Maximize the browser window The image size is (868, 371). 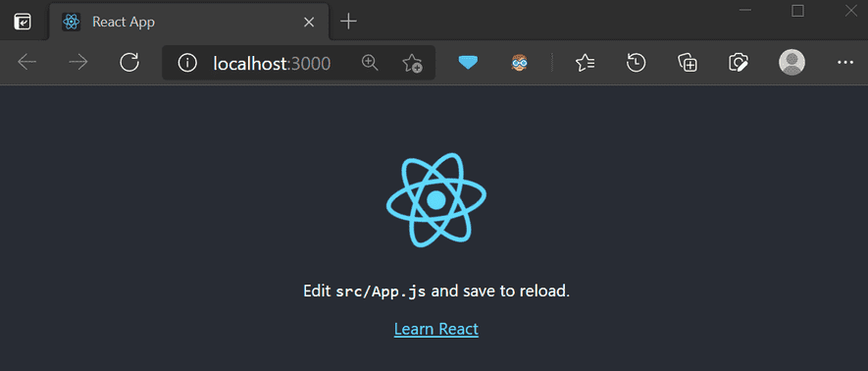click(797, 11)
